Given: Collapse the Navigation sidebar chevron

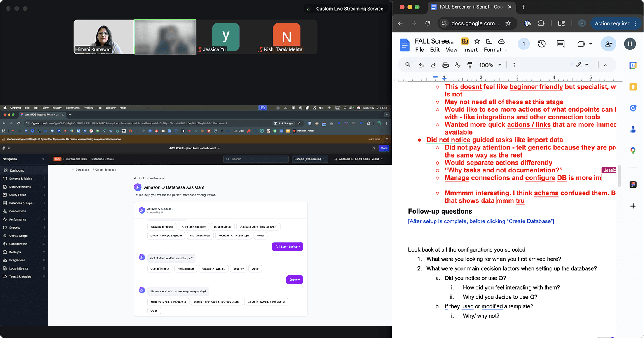Looking at the screenshot, I should 43,159.
